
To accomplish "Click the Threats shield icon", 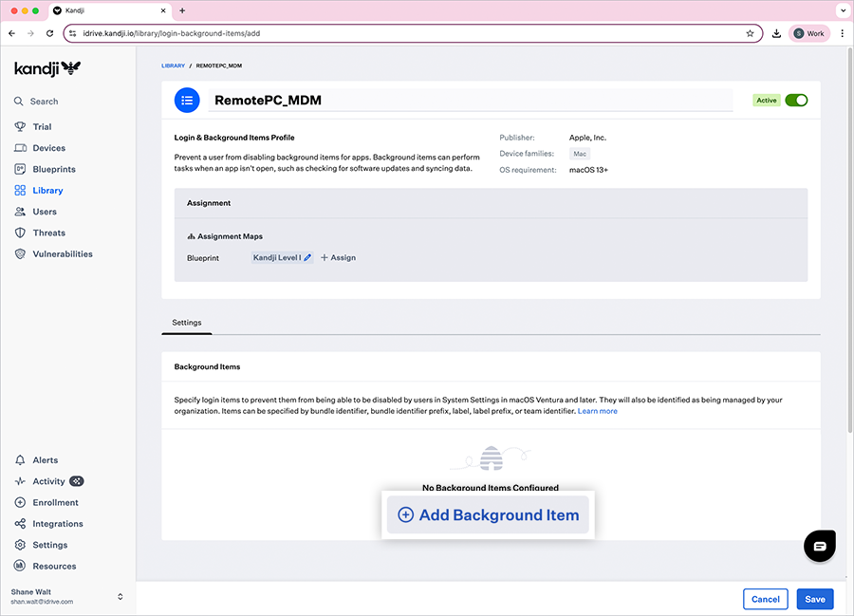I will [x=20, y=233].
